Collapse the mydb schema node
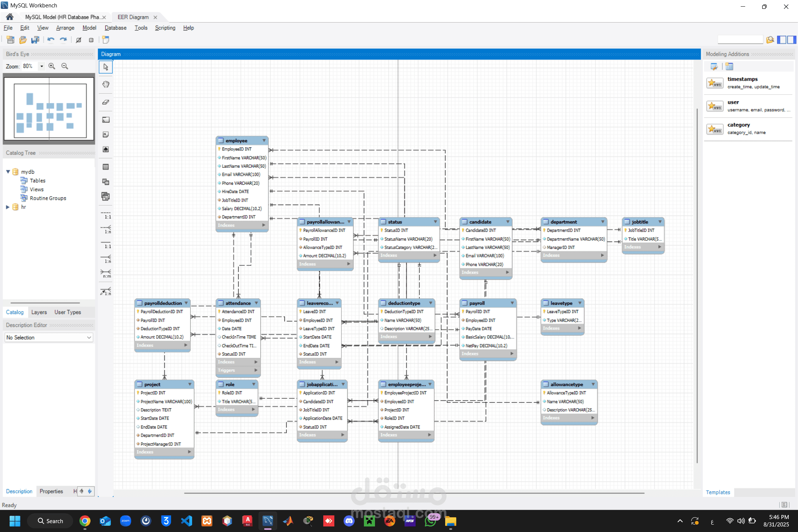Screen dimensions: 798x532 [x=8, y=171]
